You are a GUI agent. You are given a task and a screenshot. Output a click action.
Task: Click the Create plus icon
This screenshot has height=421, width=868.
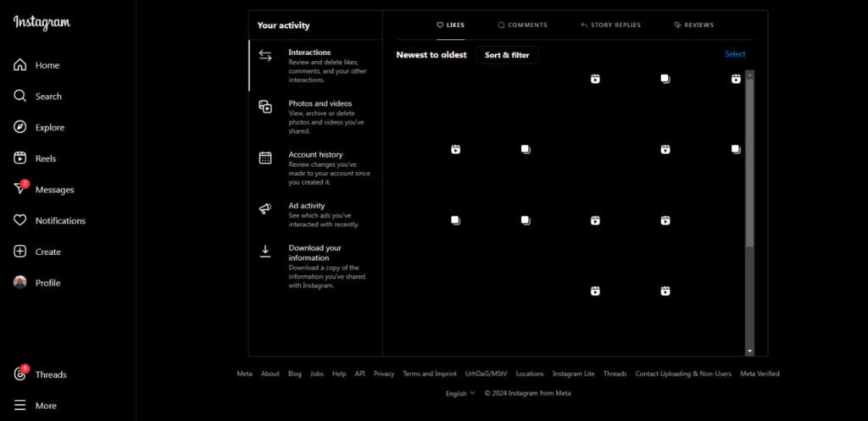pyautogui.click(x=20, y=252)
